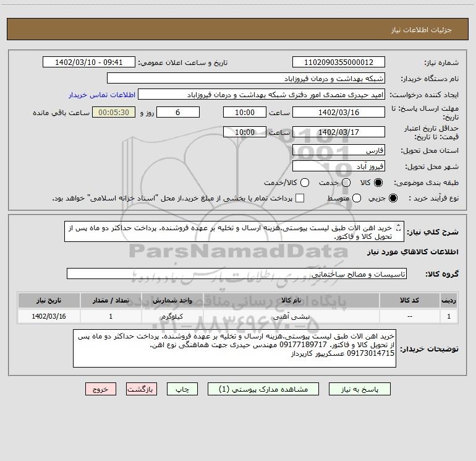
Task: Select the جزیی purchase type radio
Action: [x=393, y=198]
